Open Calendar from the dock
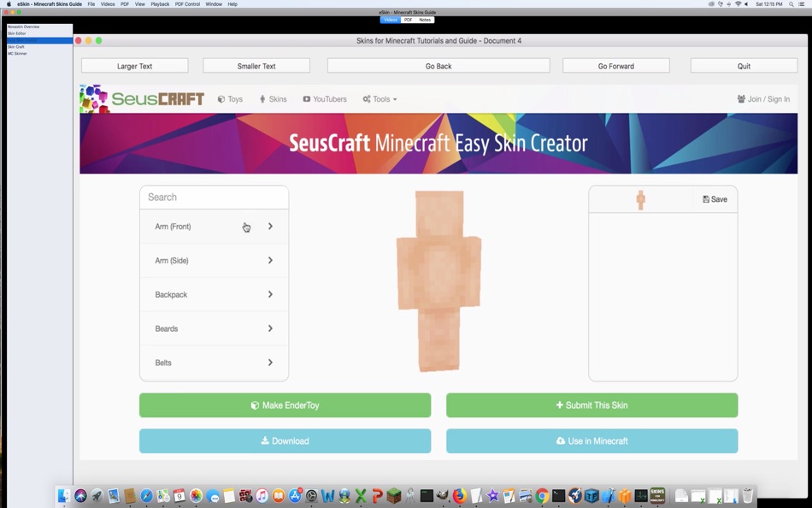This screenshot has width=812, height=508. click(x=179, y=495)
